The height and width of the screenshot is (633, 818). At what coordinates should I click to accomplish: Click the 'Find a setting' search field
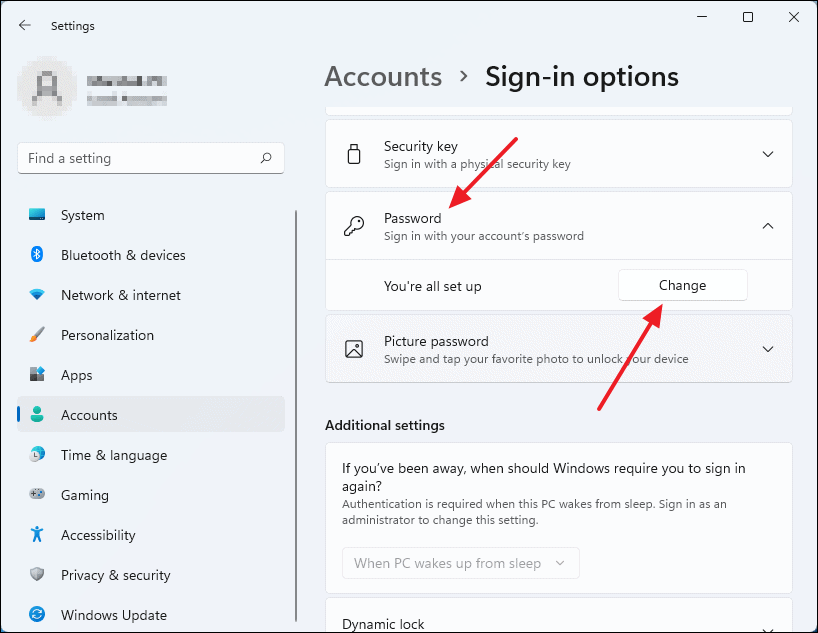click(150, 158)
